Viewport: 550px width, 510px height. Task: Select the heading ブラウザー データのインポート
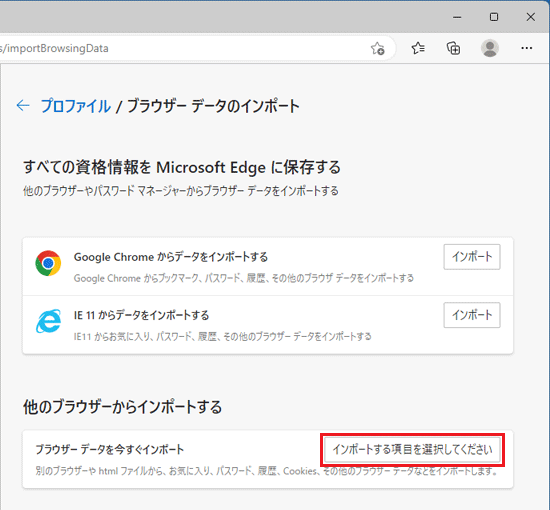(x=213, y=106)
